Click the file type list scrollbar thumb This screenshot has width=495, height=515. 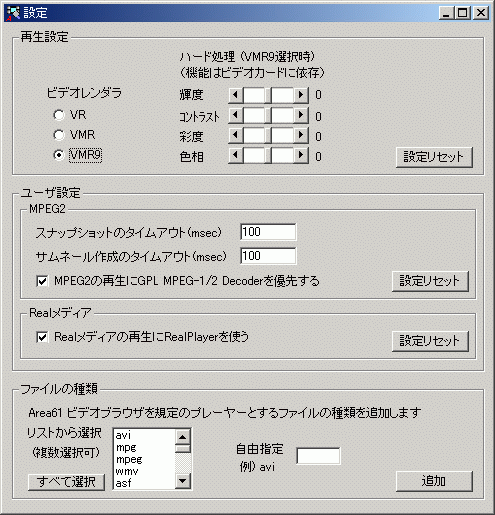point(183,448)
